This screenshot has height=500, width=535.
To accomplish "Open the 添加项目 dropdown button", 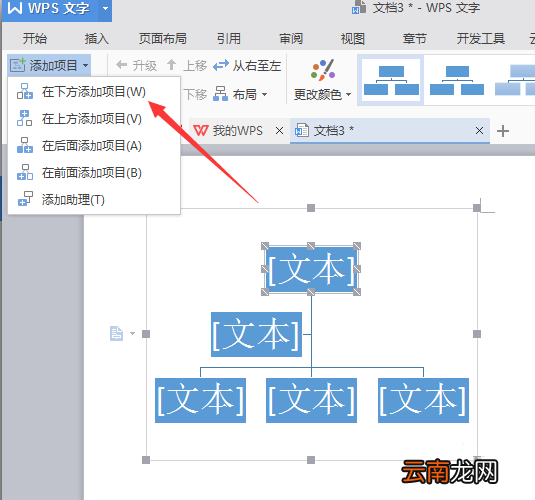I will click(x=49, y=65).
